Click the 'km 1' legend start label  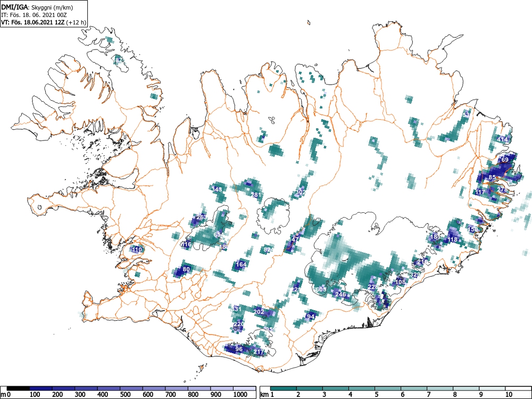(x=267, y=394)
